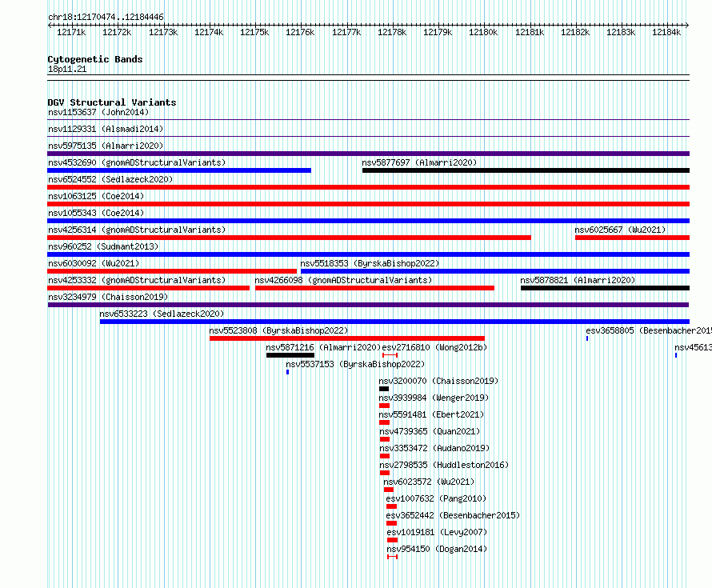
Task: Click the nsv5518353 (ByrskaBishop2022) label
Action: (370, 263)
